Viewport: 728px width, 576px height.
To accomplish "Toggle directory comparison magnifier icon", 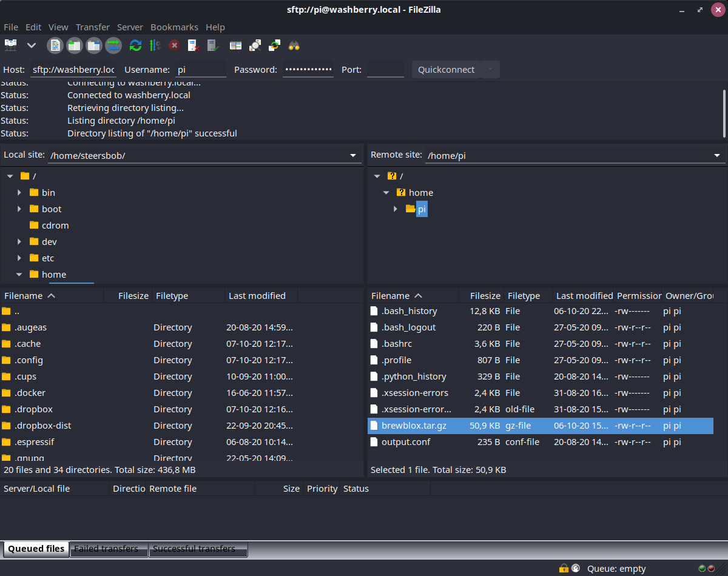I will coord(255,45).
